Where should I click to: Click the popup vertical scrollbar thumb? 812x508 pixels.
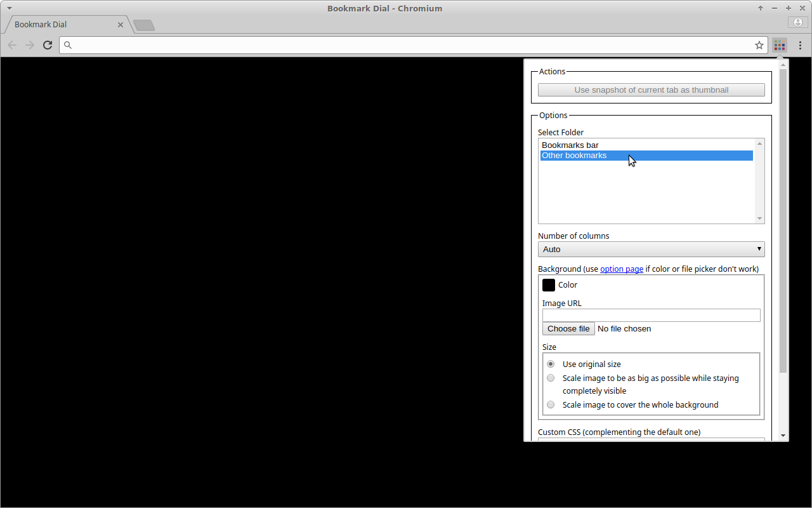[783, 221]
